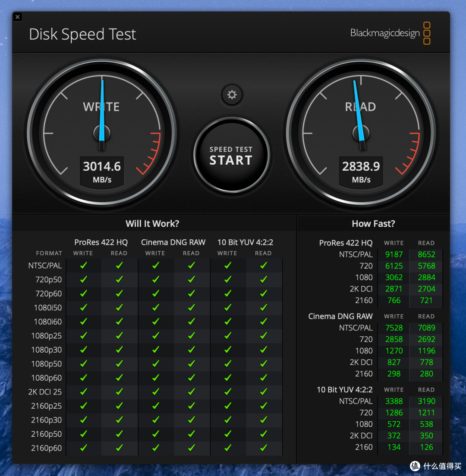
Task: Click the Disk Speed Test title
Action: [x=82, y=34]
